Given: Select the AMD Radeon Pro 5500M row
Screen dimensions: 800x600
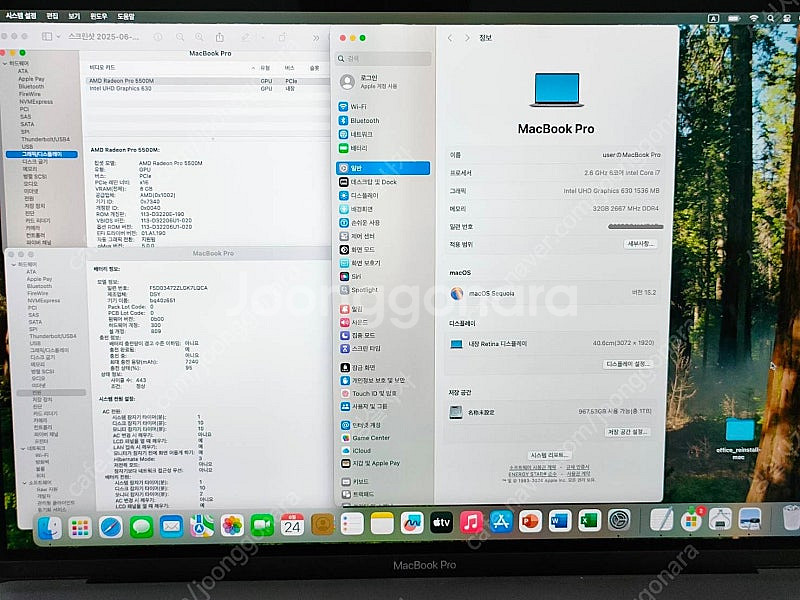Looking at the screenshot, I should 207,81.
